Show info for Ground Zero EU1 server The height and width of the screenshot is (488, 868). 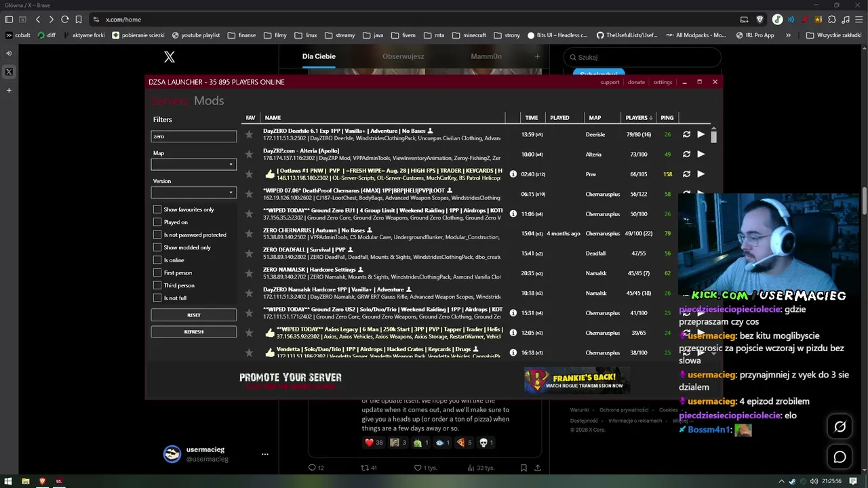click(x=513, y=213)
